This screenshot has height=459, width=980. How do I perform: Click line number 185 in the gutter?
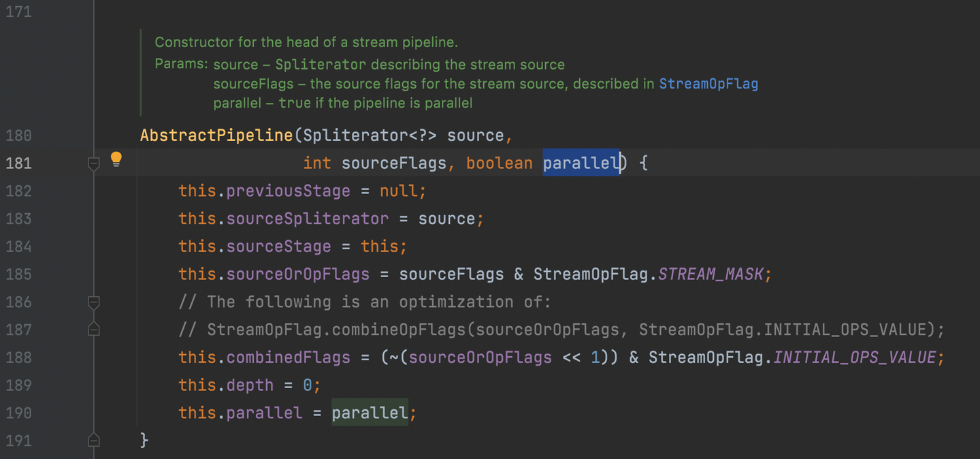pos(19,274)
